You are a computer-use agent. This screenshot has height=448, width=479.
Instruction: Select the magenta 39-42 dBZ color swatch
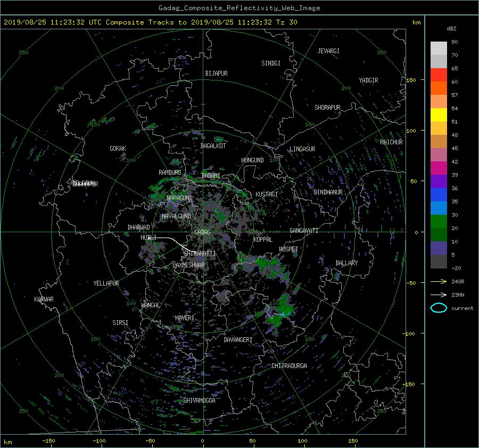coord(439,168)
